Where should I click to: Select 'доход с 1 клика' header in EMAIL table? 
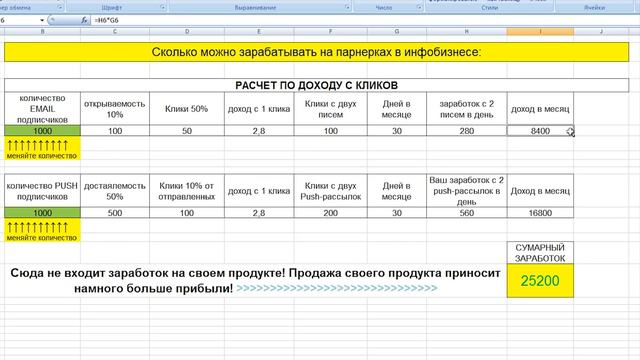pyautogui.click(x=259, y=109)
